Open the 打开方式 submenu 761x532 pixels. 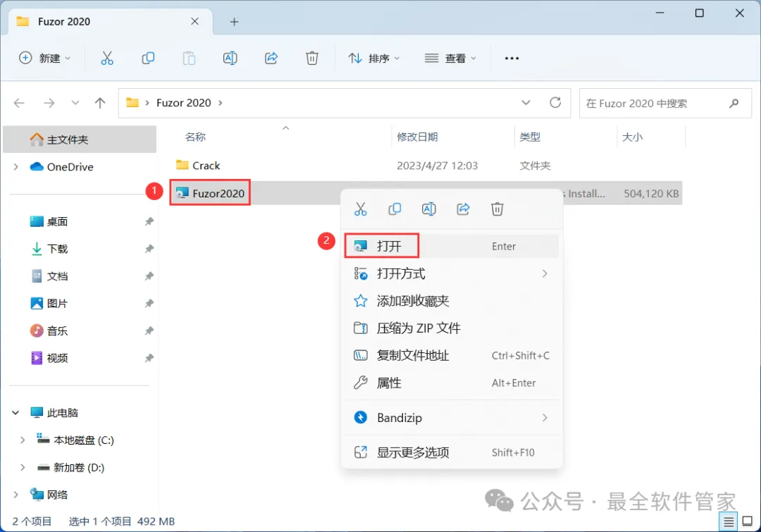tap(452, 274)
